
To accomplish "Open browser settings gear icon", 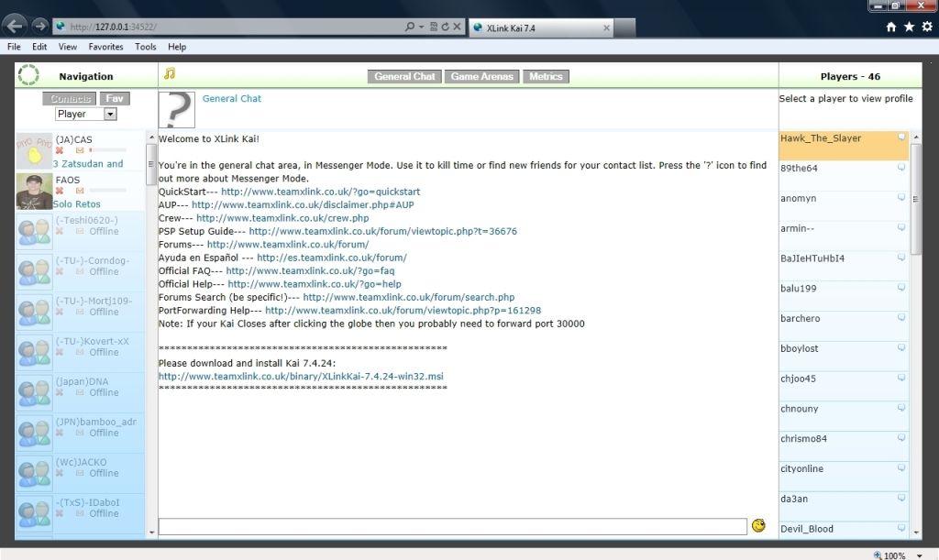I will pos(926,27).
